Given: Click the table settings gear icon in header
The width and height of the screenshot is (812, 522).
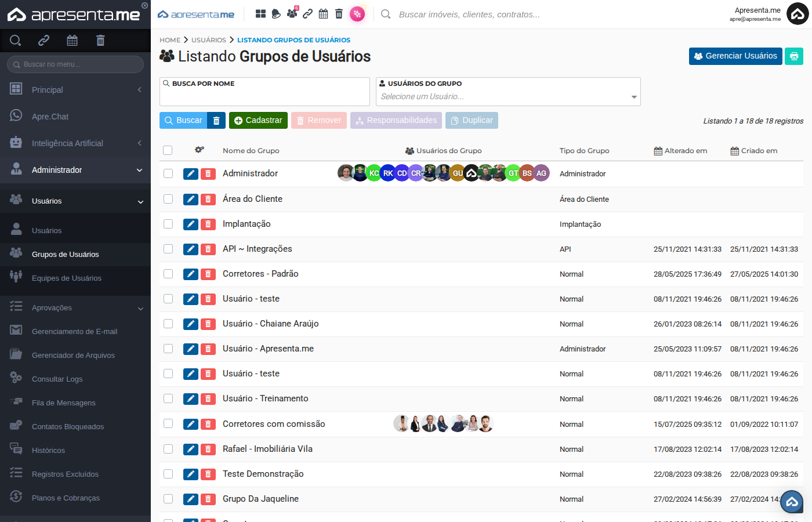Looking at the screenshot, I should (x=200, y=150).
